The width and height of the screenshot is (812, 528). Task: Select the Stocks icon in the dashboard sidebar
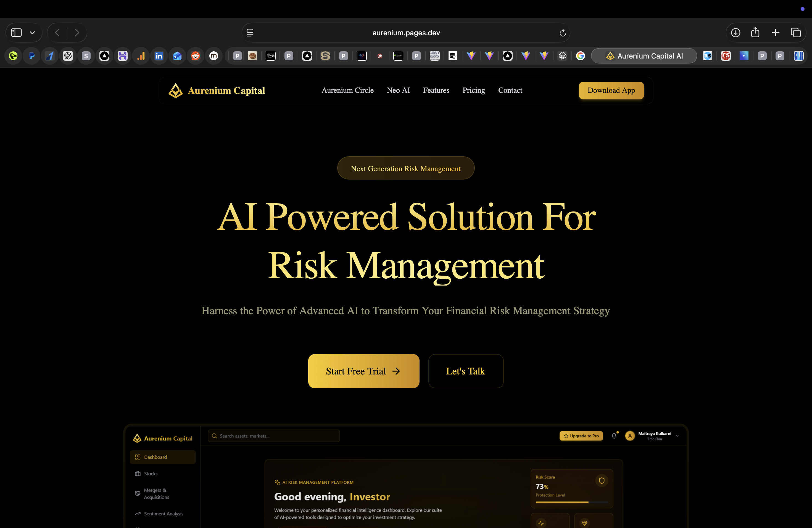point(138,473)
